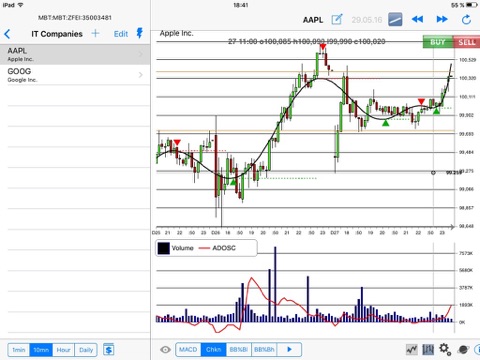The width and height of the screenshot is (480, 360).
Task: Refresh the chart data
Action: coord(466,19)
